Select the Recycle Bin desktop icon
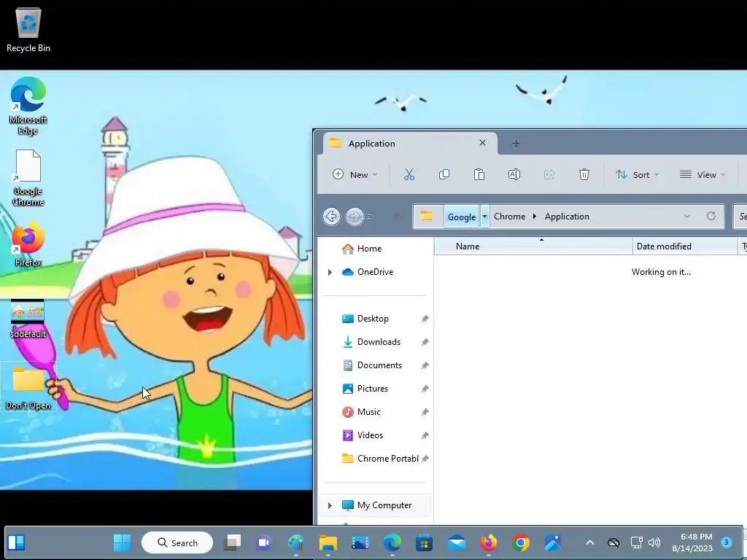Screen dimensions: 747x560 [x=28, y=30]
